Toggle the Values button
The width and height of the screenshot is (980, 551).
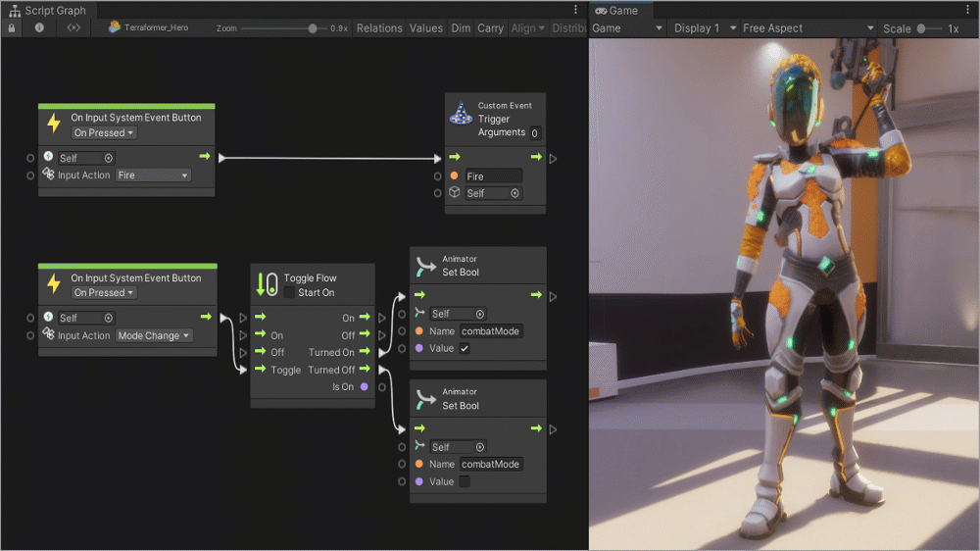coord(426,28)
